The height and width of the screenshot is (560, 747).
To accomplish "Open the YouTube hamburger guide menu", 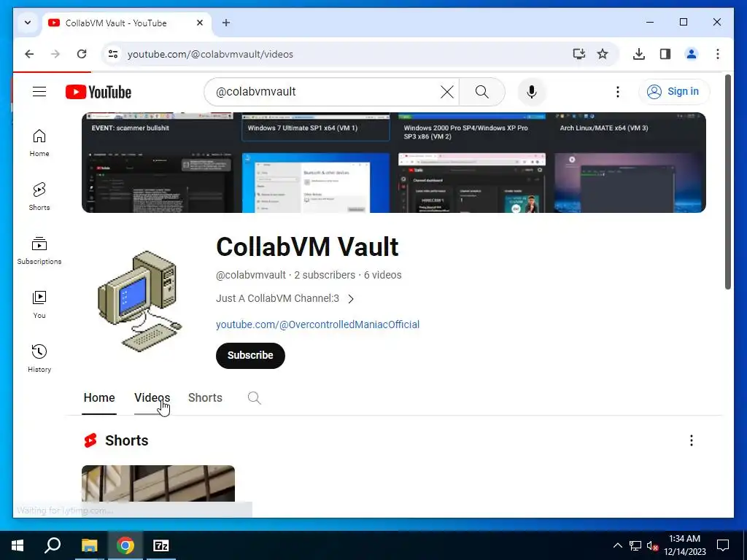I will pos(39,91).
